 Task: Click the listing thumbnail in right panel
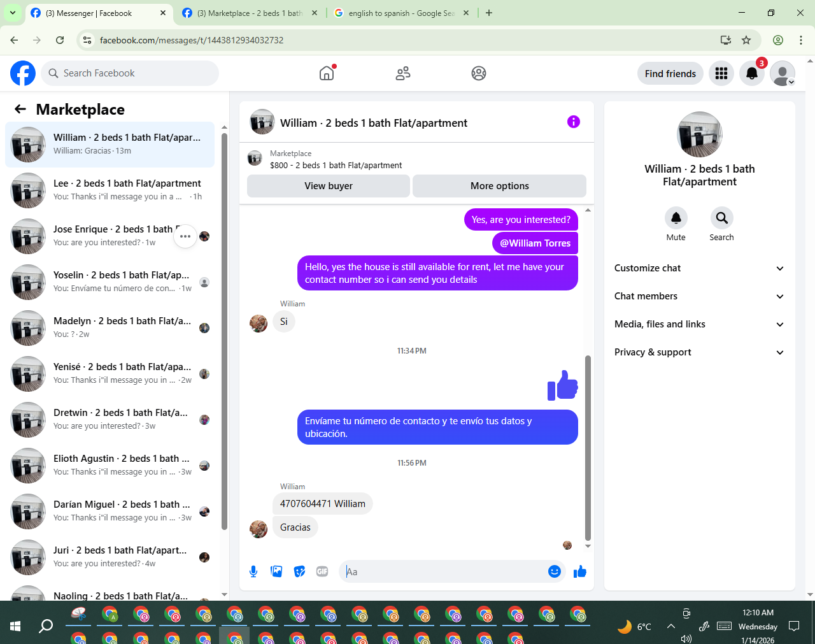point(700,134)
